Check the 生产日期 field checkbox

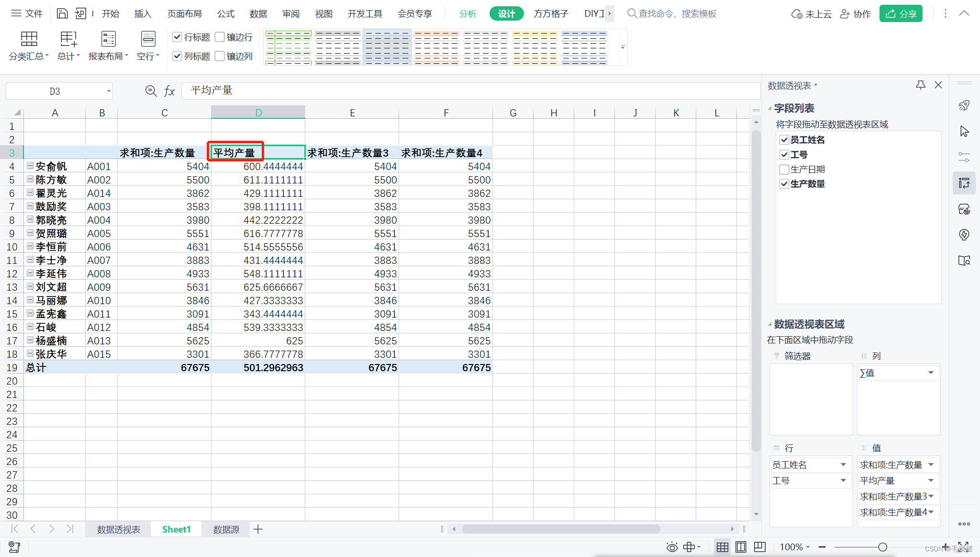point(784,169)
